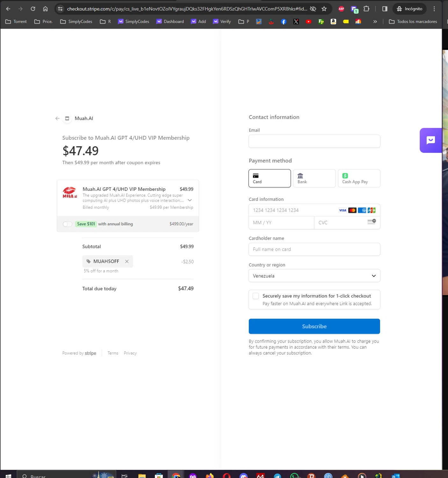Select the Card payment method

coord(270,178)
